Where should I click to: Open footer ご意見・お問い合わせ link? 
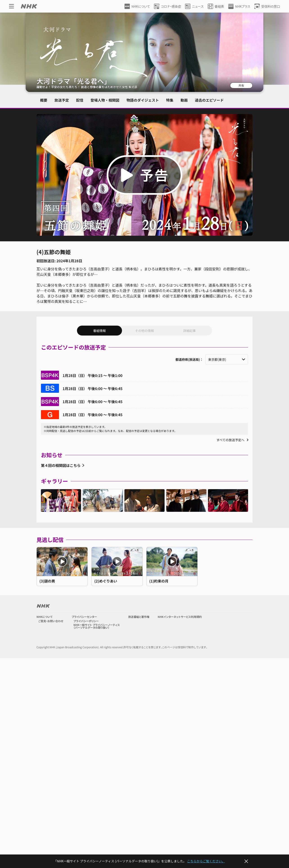click(50, 621)
